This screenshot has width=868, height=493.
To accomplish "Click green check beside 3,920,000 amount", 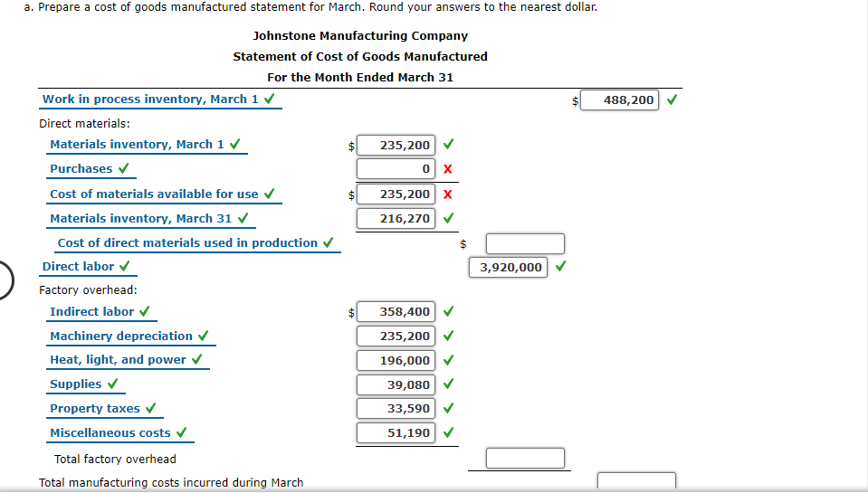I will click(561, 266).
